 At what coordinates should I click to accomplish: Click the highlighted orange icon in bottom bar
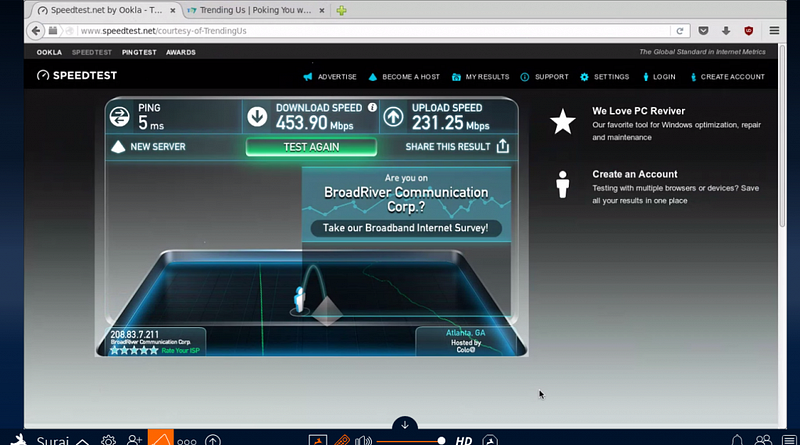coord(161,437)
